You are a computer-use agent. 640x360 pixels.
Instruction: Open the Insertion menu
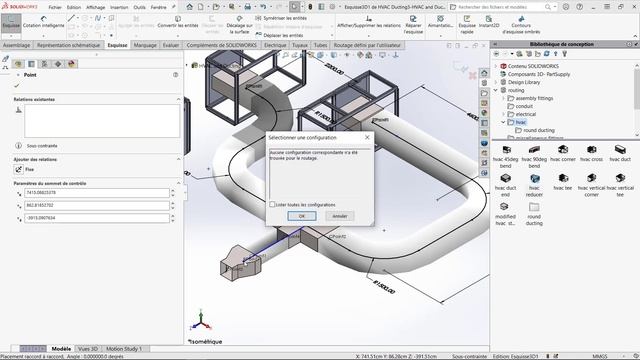[x=119, y=7]
